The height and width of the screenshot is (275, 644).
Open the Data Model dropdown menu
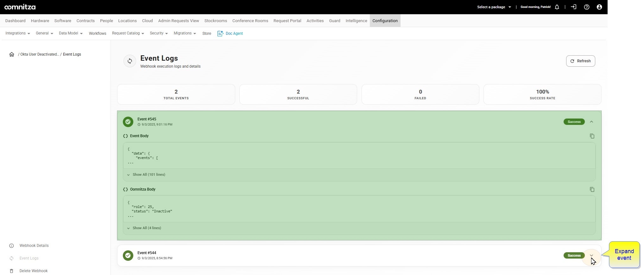pos(71,33)
